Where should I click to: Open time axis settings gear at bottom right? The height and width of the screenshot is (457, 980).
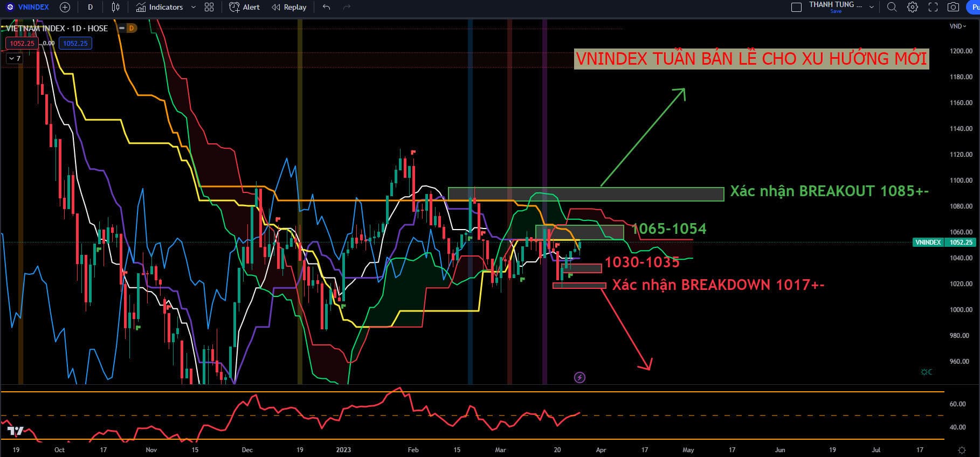962,450
